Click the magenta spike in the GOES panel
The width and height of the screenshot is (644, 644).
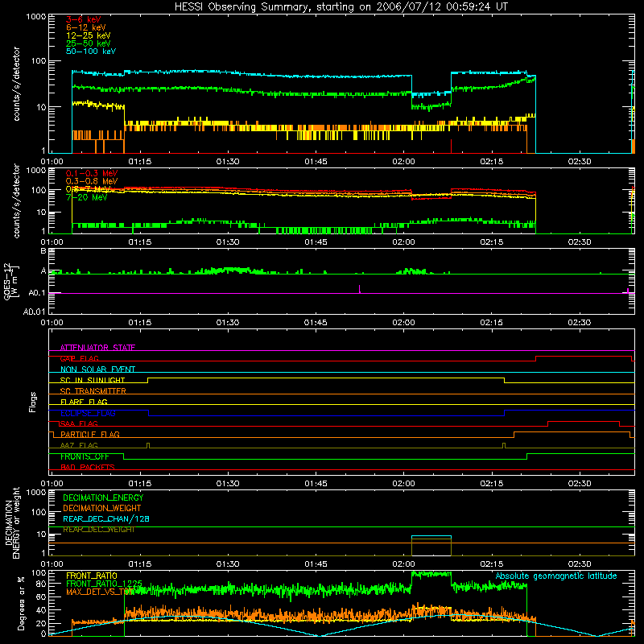pos(359,289)
